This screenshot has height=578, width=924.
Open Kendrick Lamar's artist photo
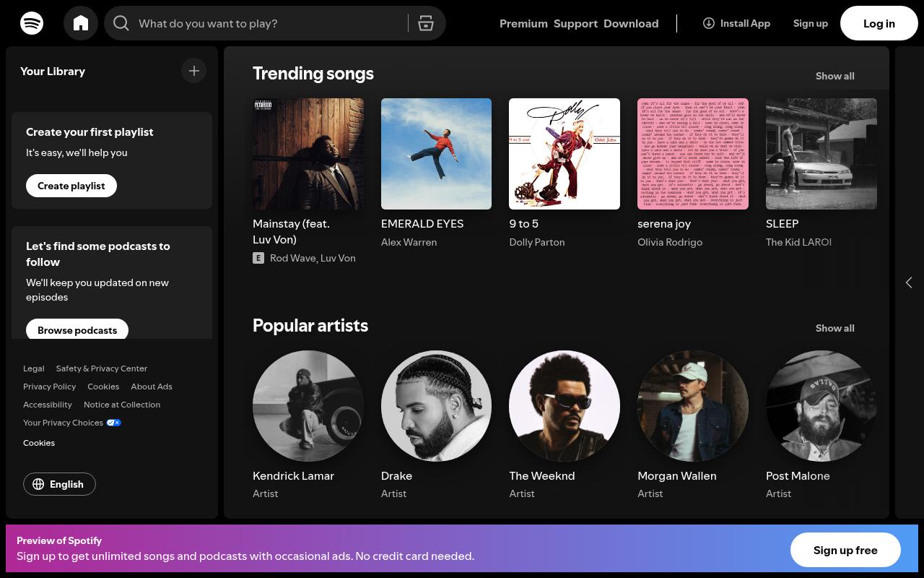point(308,406)
